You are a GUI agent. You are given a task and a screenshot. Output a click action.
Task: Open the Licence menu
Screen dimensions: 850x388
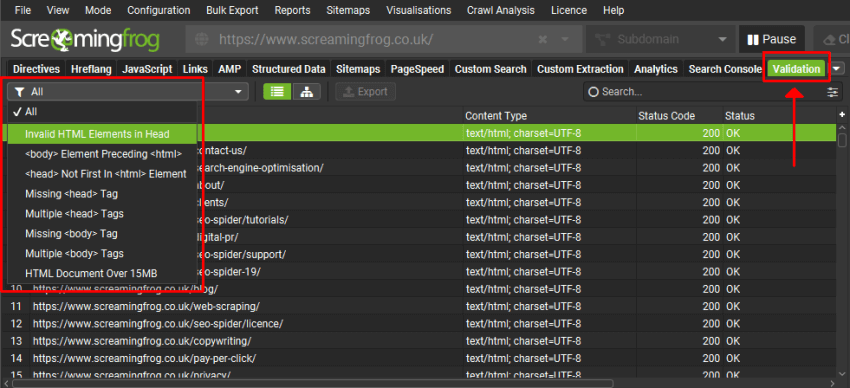[569, 10]
